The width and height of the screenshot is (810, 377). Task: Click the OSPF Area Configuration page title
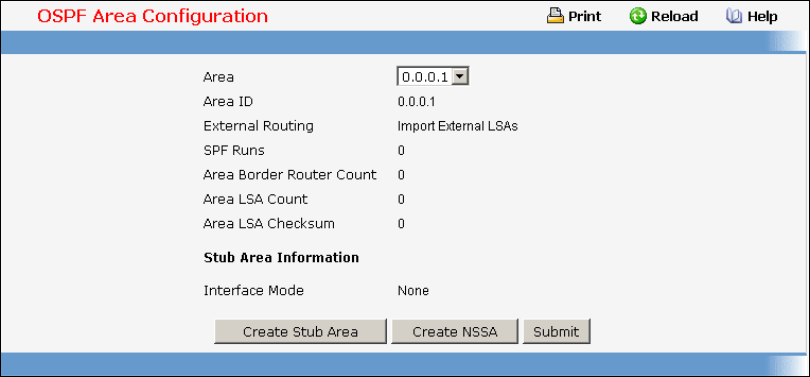pyautogui.click(x=152, y=17)
